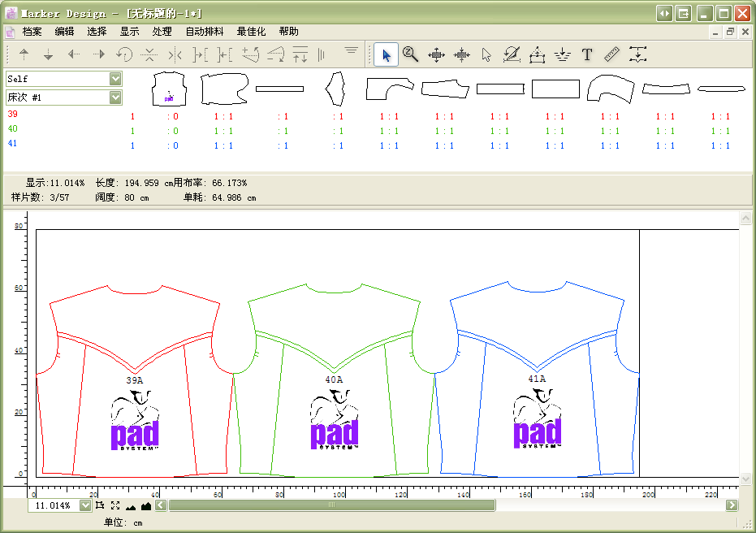The image size is (756, 533).
Task: Toggle size 41 quantity for first piece
Action: coord(174,145)
